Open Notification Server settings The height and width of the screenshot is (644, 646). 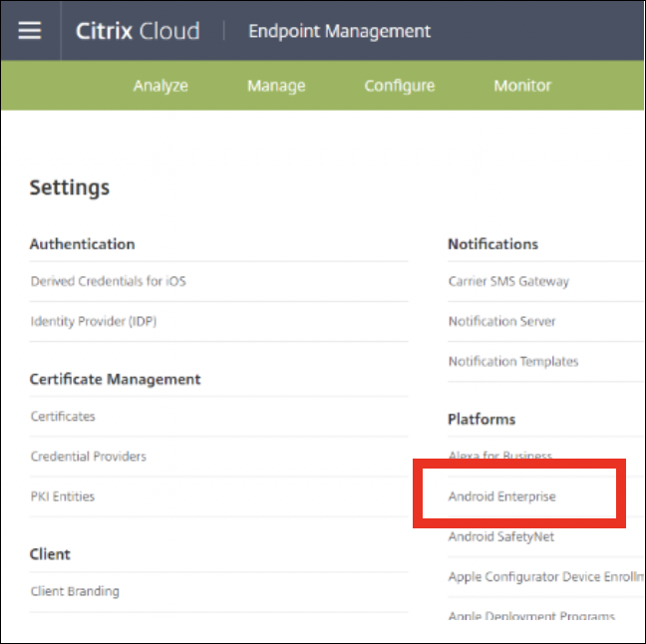click(x=501, y=321)
